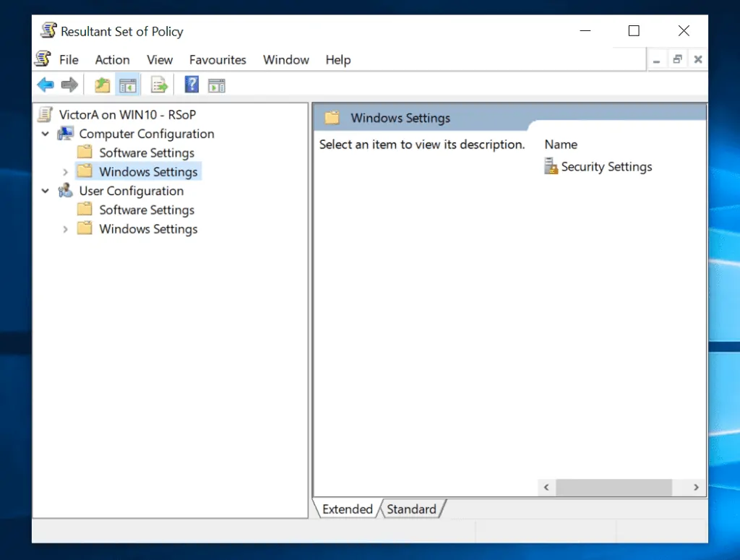Click the Export List toolbar icon
740x560 pixels.
coord(159,85)
